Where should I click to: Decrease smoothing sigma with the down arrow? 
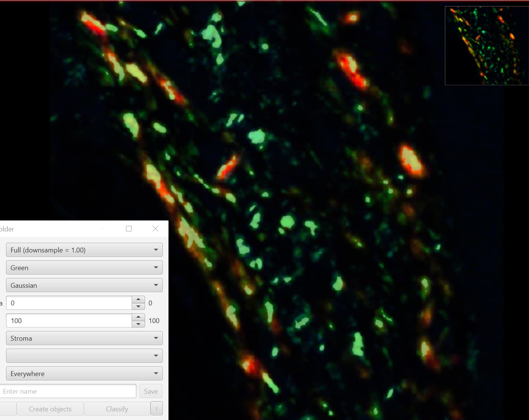[x=138, y=306]
